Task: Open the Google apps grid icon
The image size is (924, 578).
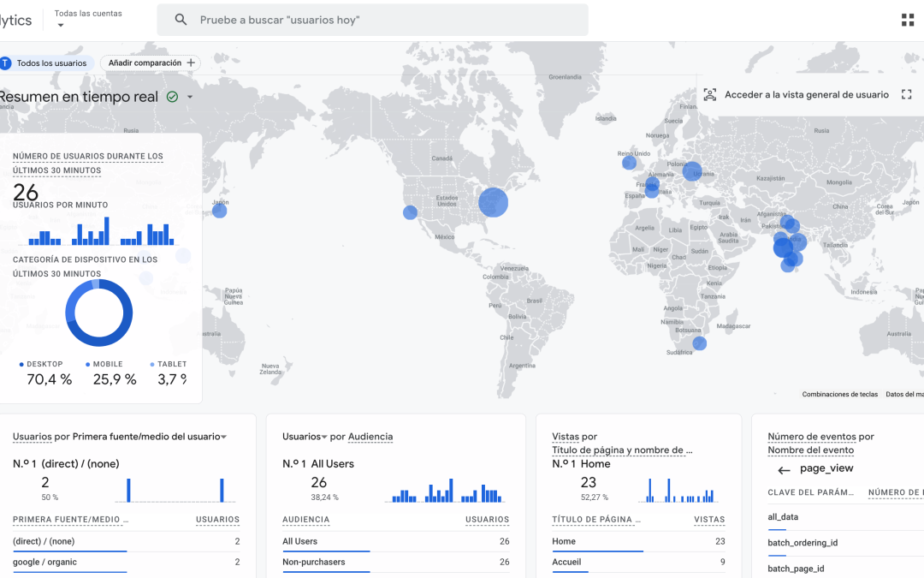Action: [908, 20]
